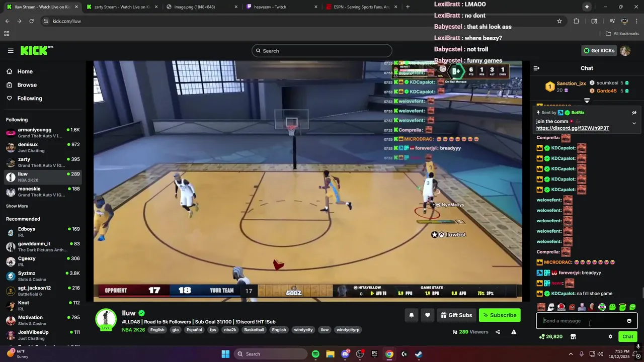Collapse the chat panel arrow icon
The height and width of the screenshot is (362, 644).
click(536, 68)
